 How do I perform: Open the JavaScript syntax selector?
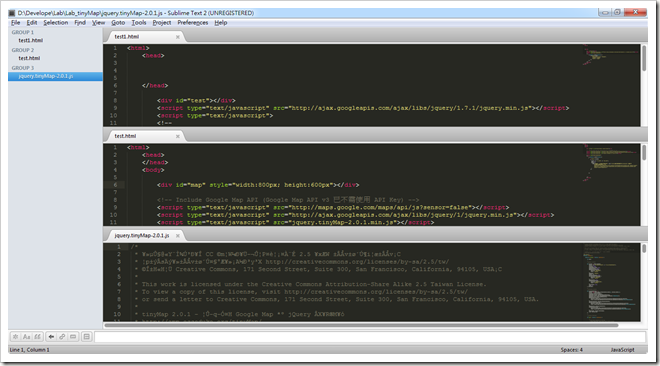(x=622, y=350)
